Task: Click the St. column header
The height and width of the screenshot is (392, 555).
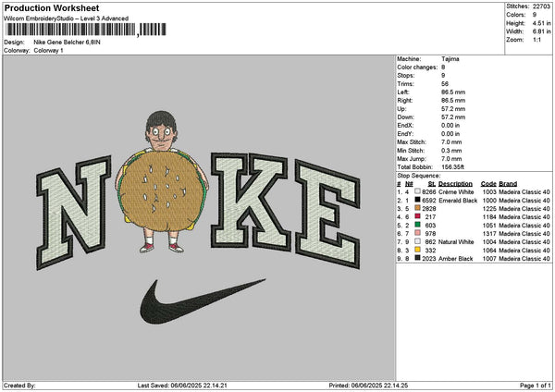Action: (x=432, y=184)
